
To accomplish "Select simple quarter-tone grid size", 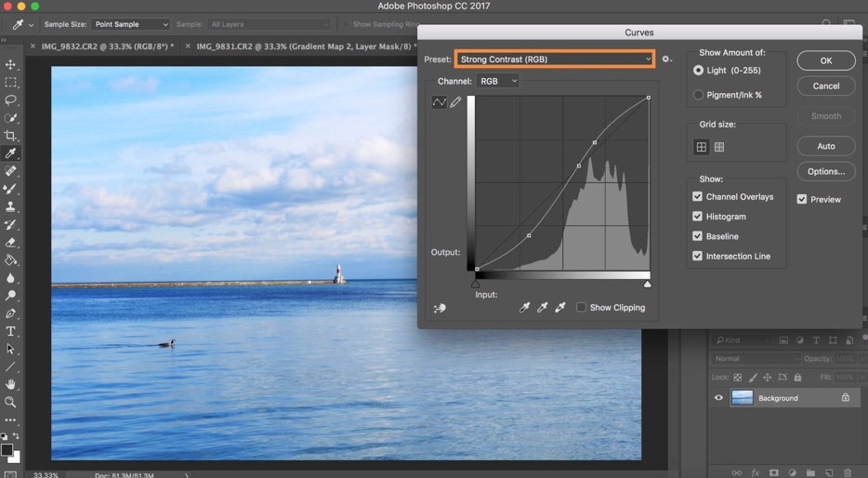I will (x=702, y=147).
